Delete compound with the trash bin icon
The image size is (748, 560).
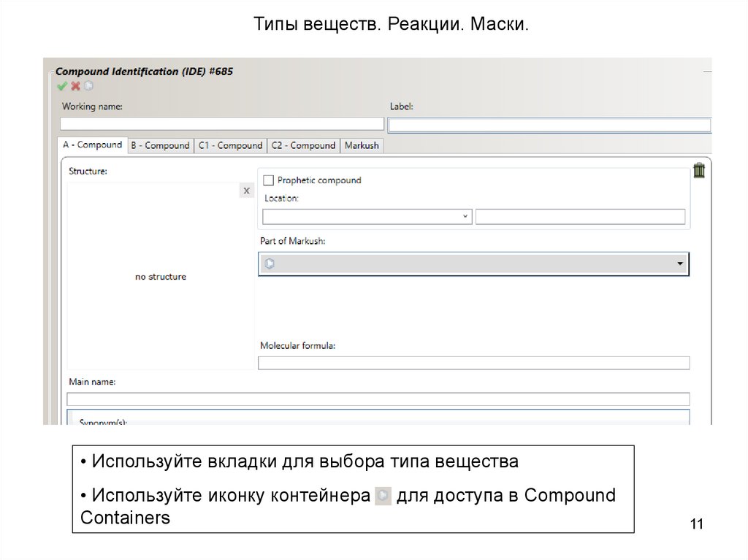coord(699,170)
